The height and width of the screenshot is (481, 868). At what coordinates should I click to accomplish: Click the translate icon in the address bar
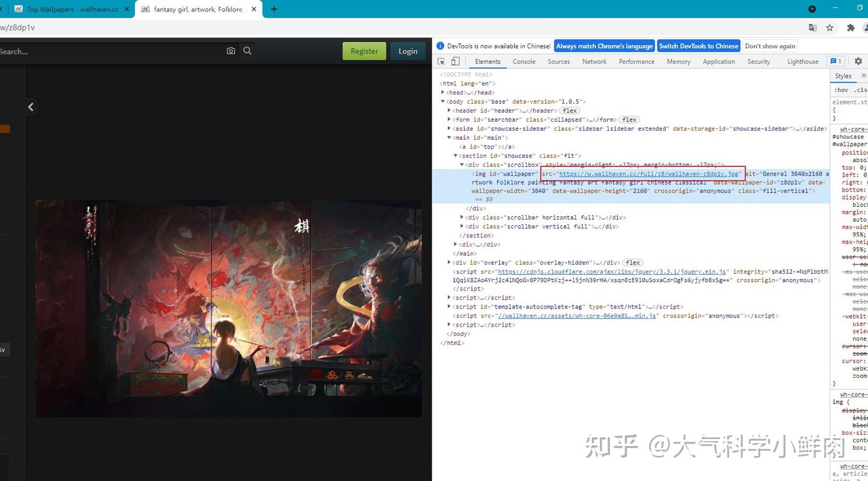pos(813,28)
